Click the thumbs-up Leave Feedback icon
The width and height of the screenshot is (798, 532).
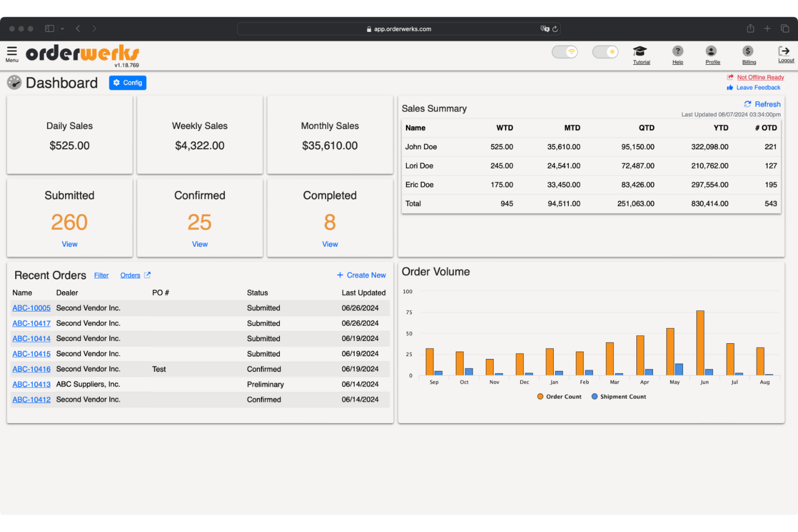730,88
